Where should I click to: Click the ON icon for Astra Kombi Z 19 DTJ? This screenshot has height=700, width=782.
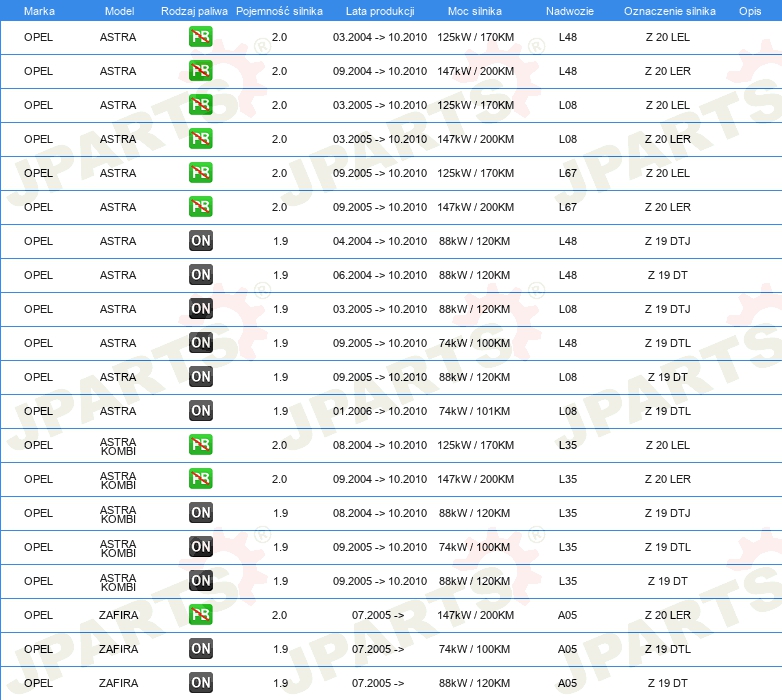200,513
